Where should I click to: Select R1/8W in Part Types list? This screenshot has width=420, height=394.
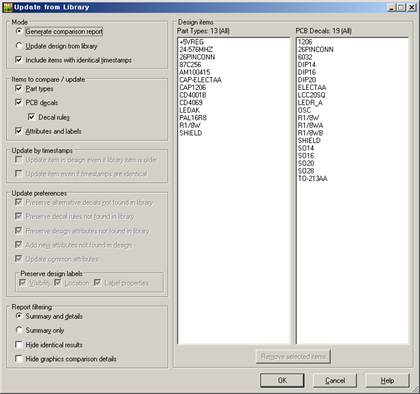[190, 125]
